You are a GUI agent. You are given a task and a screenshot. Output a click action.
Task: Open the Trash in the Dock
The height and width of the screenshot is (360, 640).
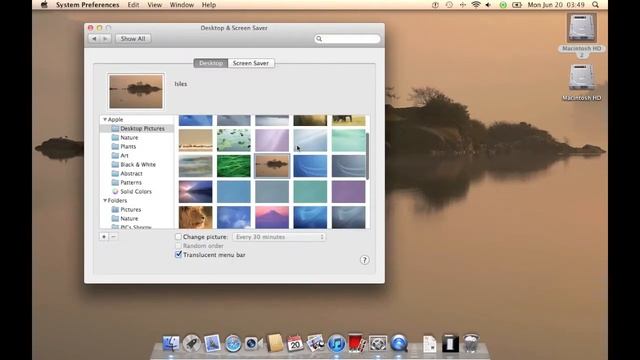(x=471, y=343)
